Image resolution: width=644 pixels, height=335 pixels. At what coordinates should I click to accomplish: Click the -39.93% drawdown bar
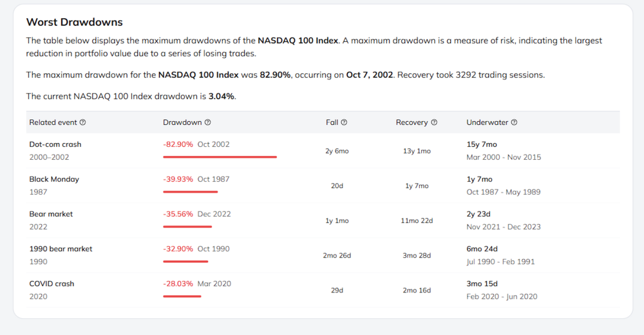point(190,192)
